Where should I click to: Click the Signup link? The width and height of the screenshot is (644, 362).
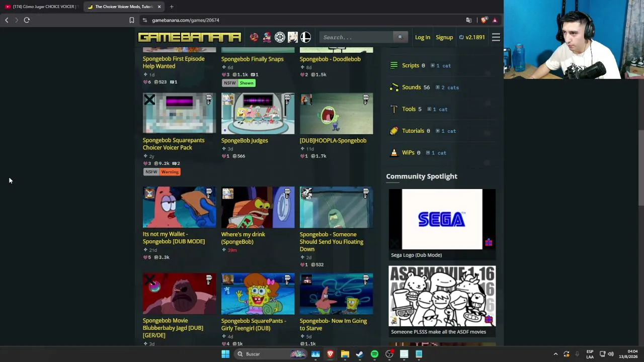444,37
